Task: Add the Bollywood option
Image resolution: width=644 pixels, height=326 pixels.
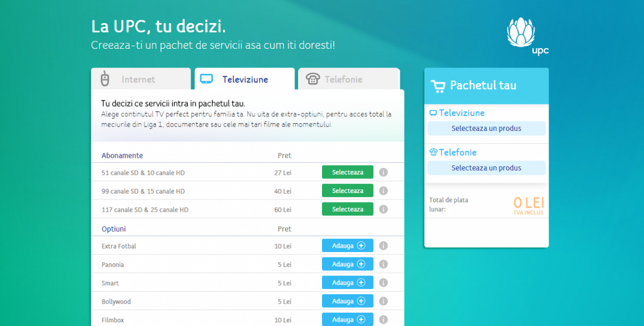Action: 347,301
